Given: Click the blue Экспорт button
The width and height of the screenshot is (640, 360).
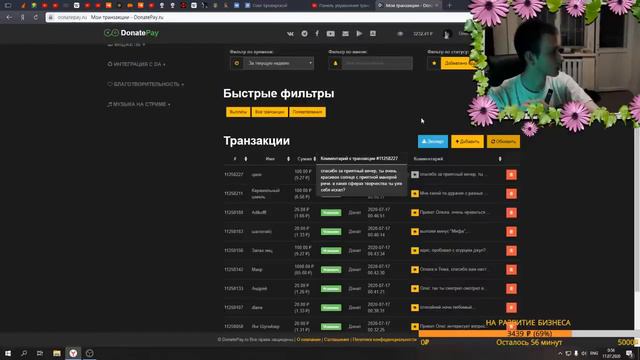Looking at the screenshot, I should (x=433, y=141).
